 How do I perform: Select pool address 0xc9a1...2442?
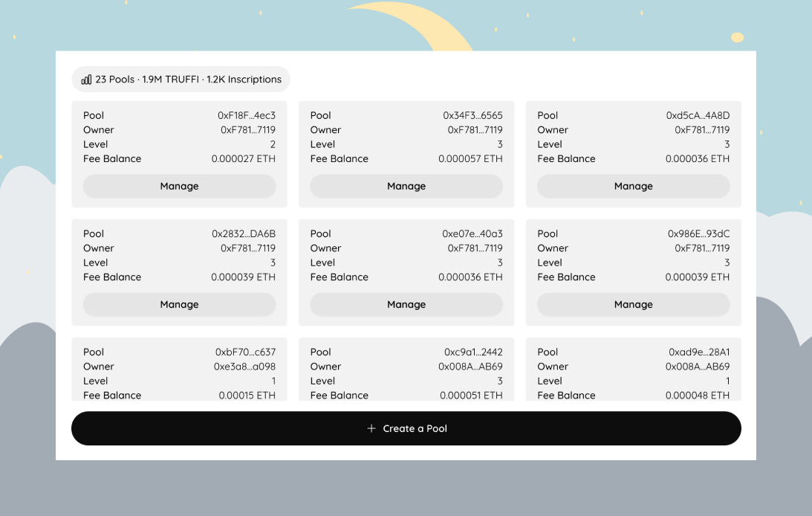[x=473, y=352]
